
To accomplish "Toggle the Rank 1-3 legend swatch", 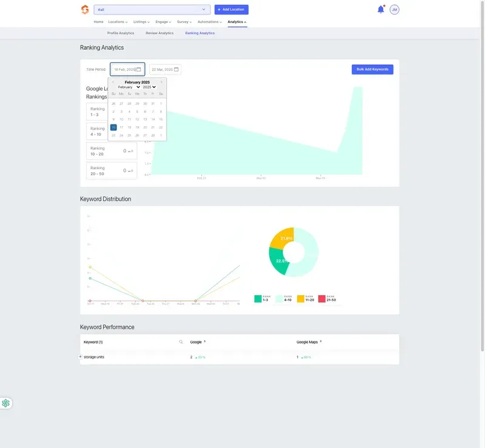I will tap(258, 298).
